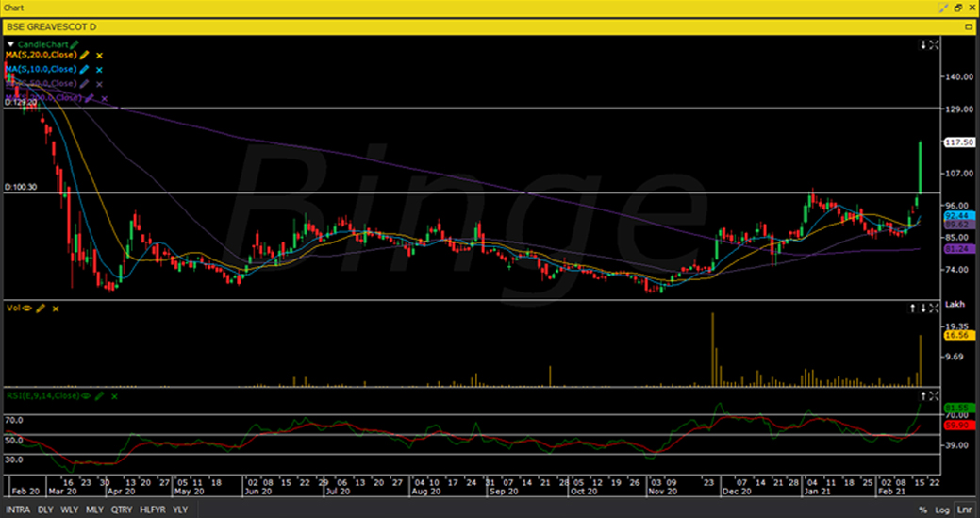980x518 pixels.
Task: Maximize the price chart pane
Action: coord(934,45)
